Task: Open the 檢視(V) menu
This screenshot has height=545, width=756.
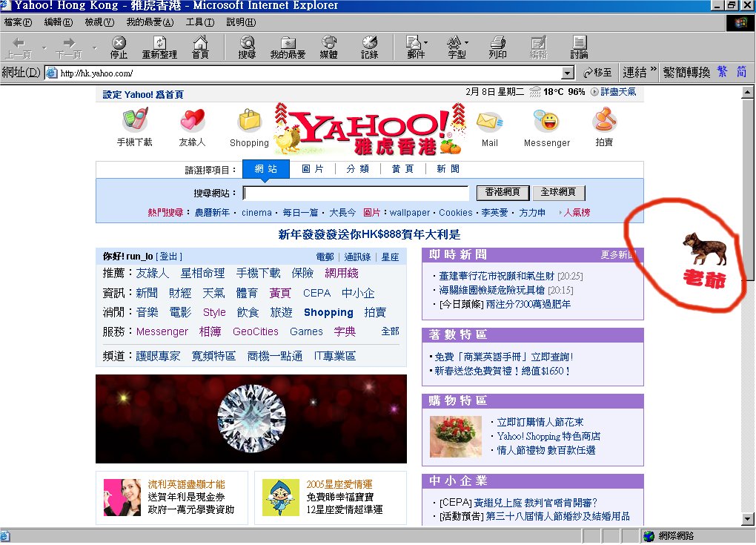Action: [x=99, y=22]
